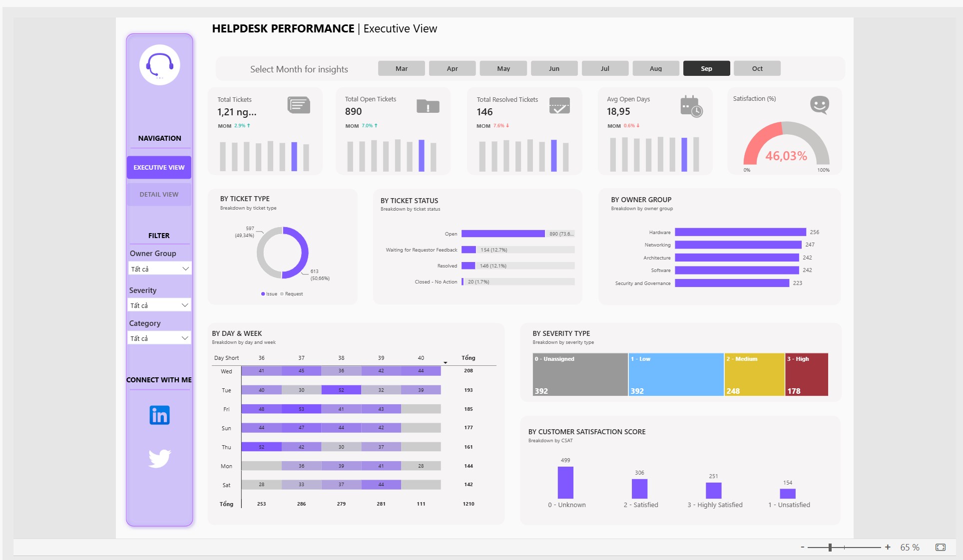This screenshot has height=560, width=963.
Task: Click the Open Tickets folder alert icon
Action: 428,106
